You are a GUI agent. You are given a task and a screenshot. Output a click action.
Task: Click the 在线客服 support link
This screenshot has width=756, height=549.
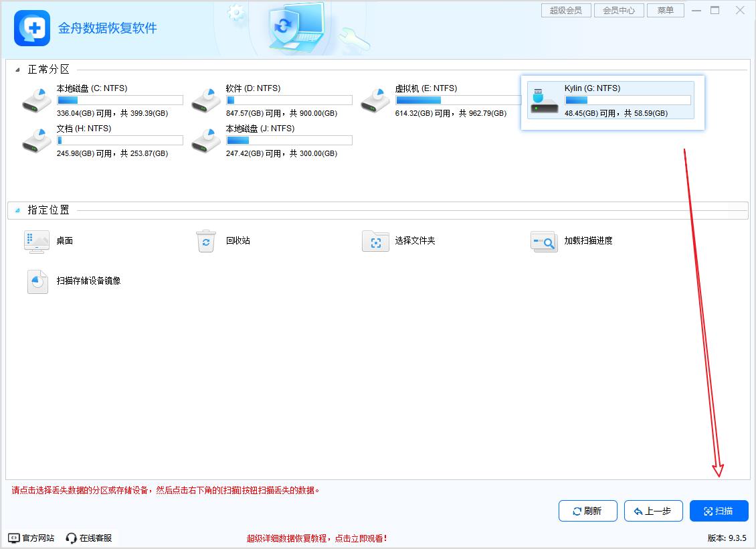tap(89, 538)
